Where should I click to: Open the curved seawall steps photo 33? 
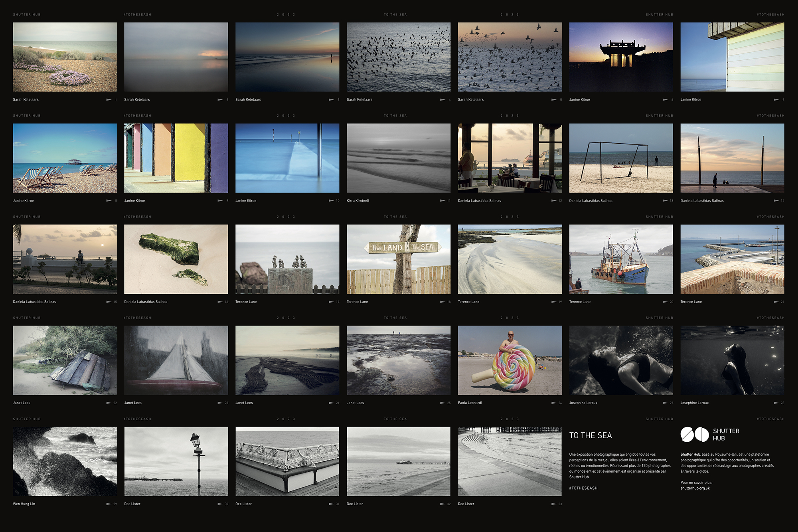[x=510, y=461]
